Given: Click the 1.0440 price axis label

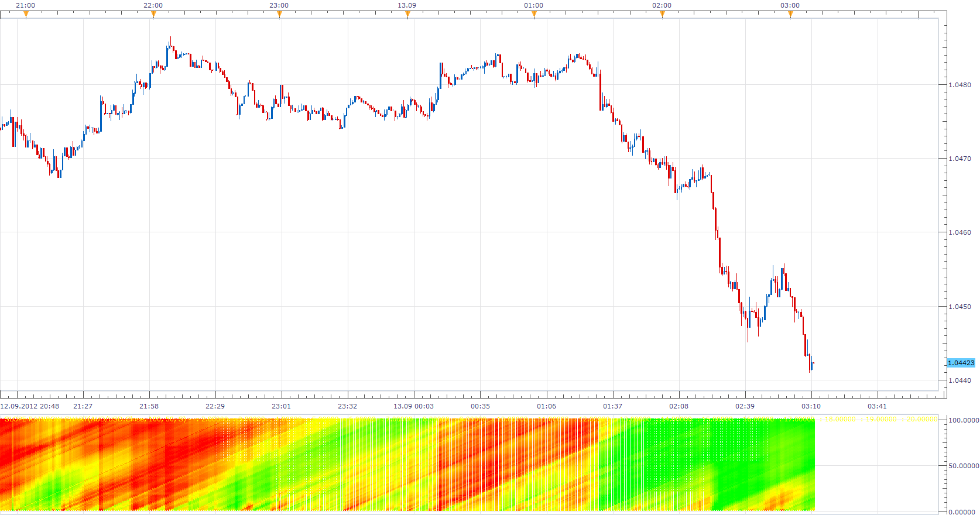Looking at the screenshot, I should coord(960,380).
